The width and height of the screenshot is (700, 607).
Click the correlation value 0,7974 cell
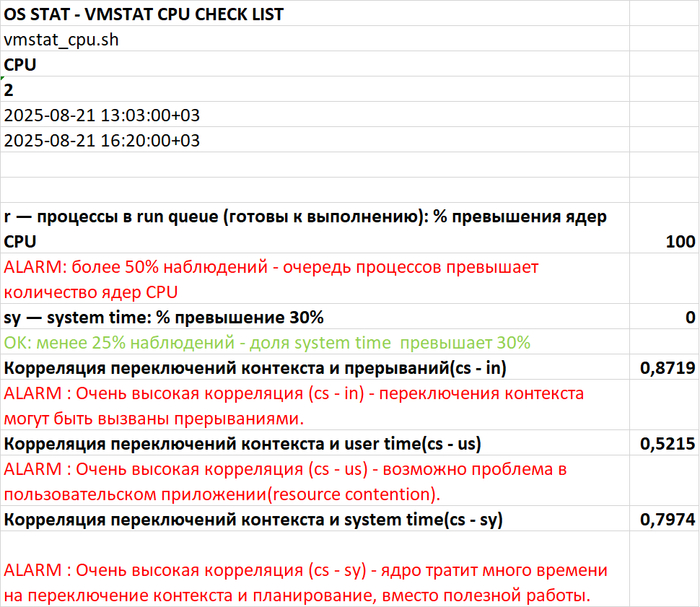664,520
